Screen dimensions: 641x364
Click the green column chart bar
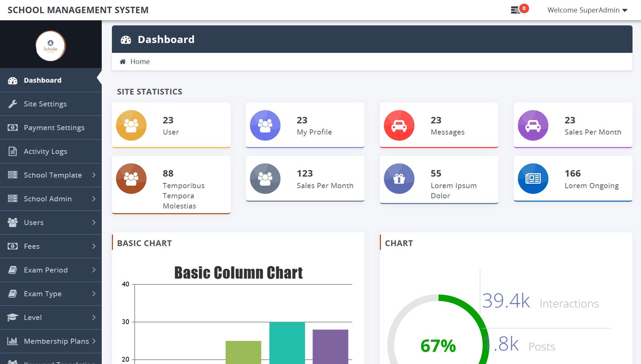pyautogui.click(x=243, y=352)
